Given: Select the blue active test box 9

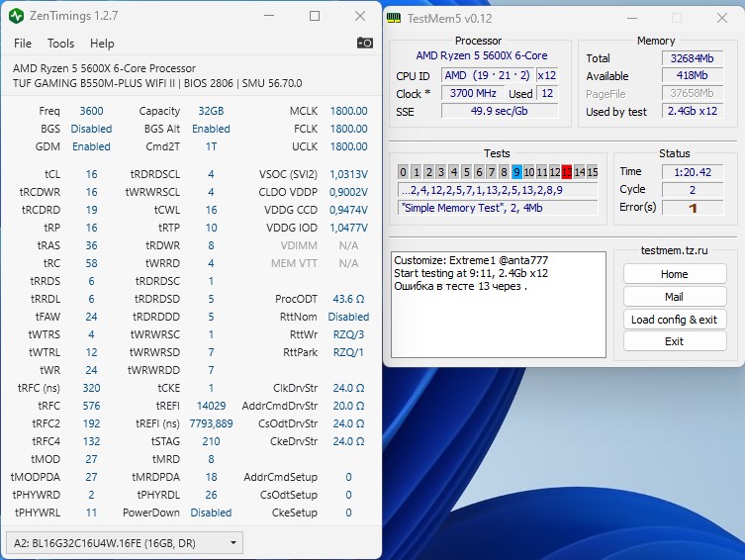Looking at the screenshot, I should click(516, 172).
